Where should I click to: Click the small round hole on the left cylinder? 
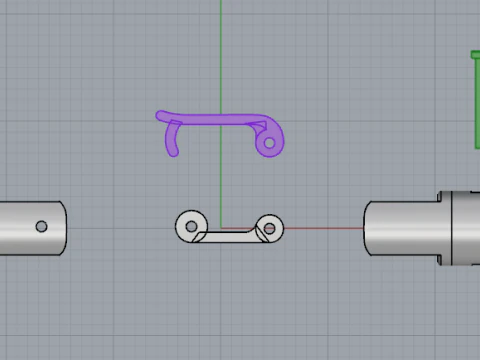41,227
